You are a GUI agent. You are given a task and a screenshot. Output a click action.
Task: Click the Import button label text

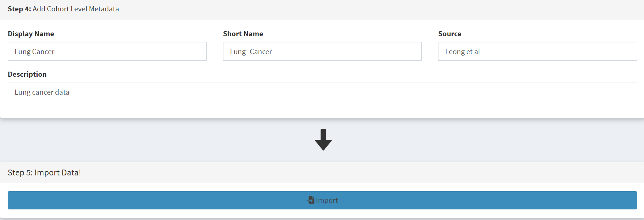(327, 200)
